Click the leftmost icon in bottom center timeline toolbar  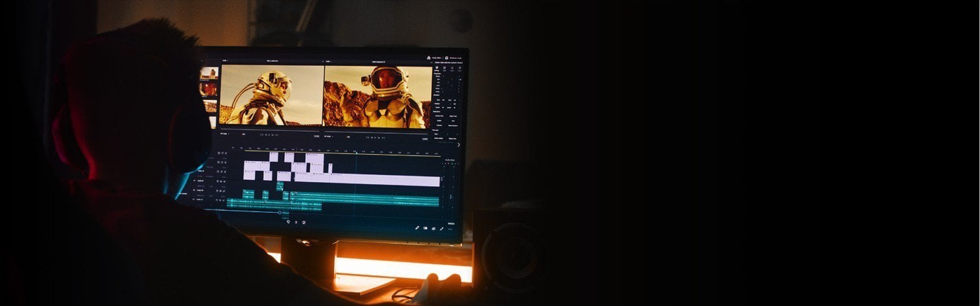click(288, 221)
